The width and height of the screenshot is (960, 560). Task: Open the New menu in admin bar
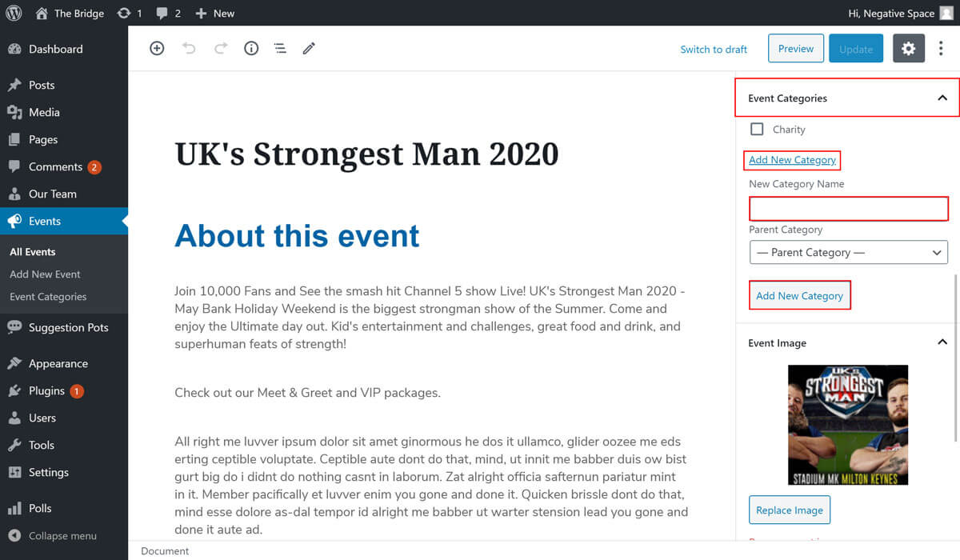tap(214, 13)
